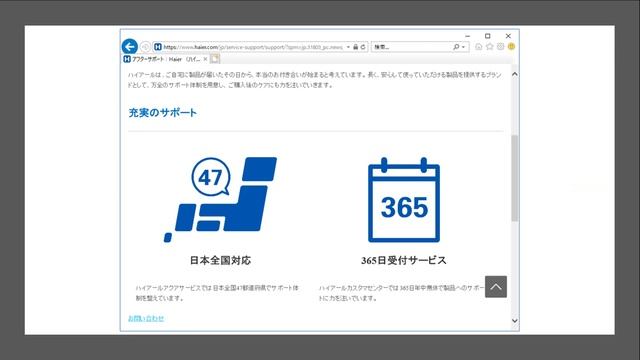
Task: Minimize the browser window
Action: 468,36
